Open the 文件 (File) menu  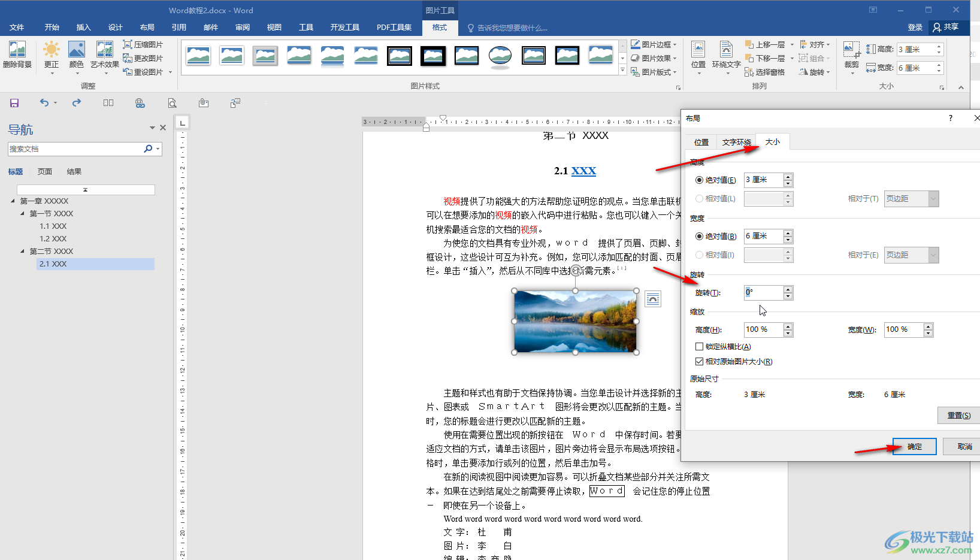[17, 28]
